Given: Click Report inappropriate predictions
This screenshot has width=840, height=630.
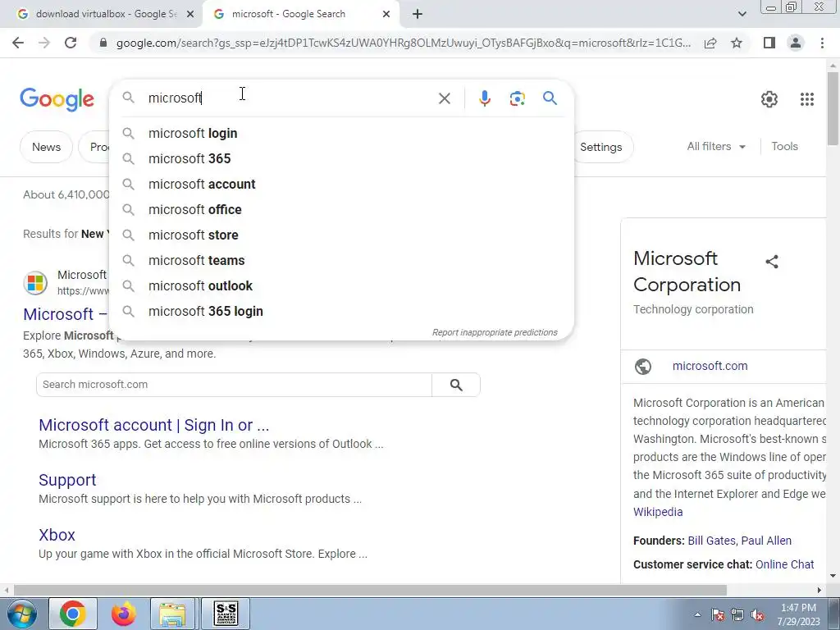Looking at the screenshot, I should tap(495, 333).
